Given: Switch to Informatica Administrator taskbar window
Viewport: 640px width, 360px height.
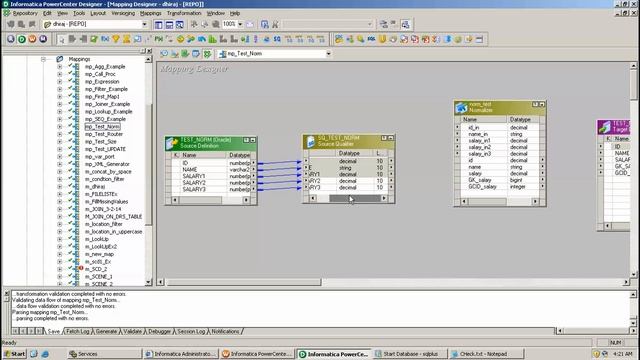Looking at the screenshot, I should 180,354.
